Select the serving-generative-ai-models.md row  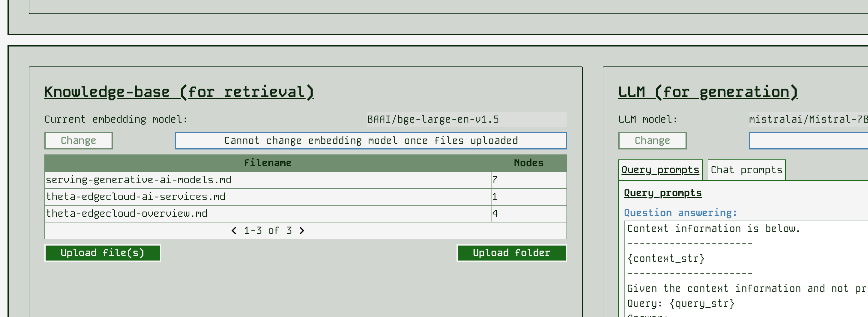click(x=138, y=180)
